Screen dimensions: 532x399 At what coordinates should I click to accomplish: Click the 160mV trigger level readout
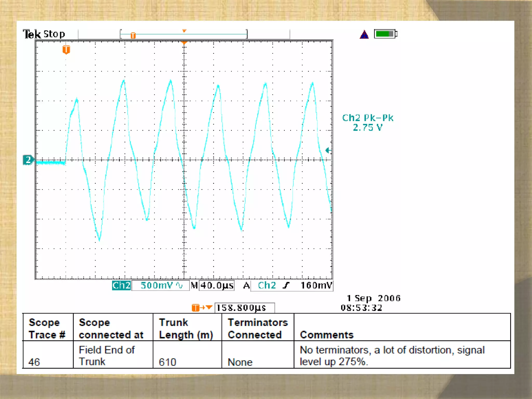point(316,285)
